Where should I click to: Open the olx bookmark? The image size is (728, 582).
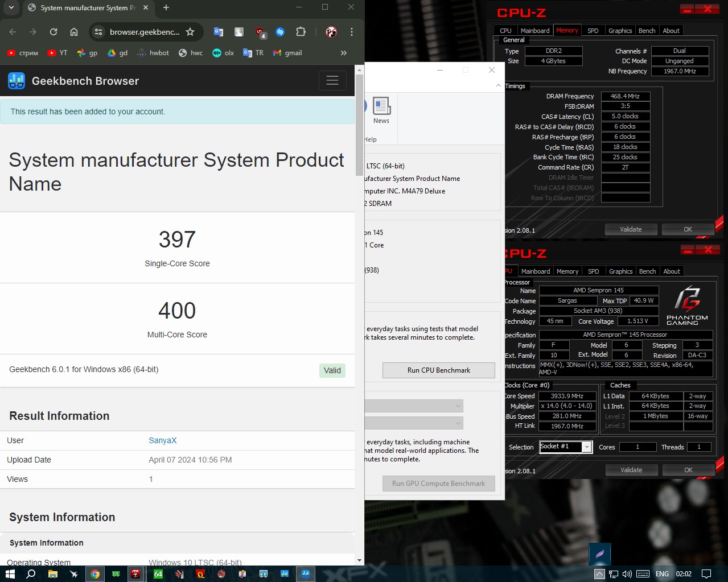point(223,53)
